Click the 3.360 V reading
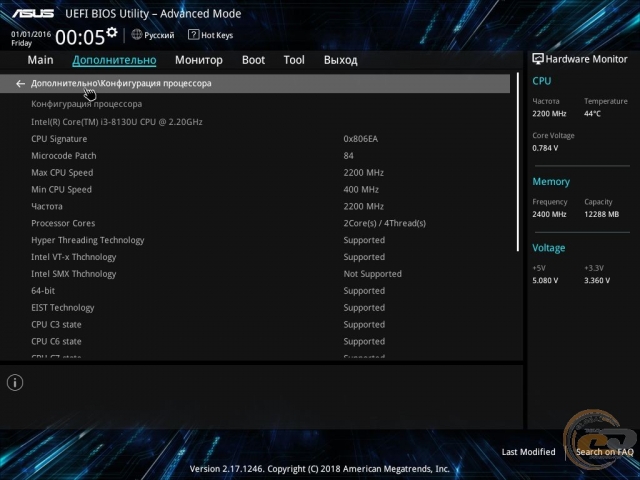Image resolution: width=640 pixels, height=480 pixels. [x=597, y=280]
